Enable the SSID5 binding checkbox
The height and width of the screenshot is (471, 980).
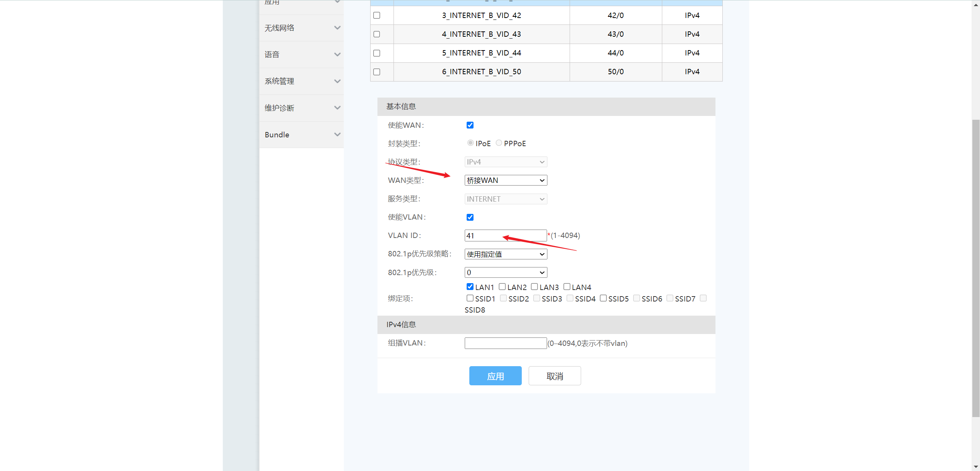(x=603, y=298)
